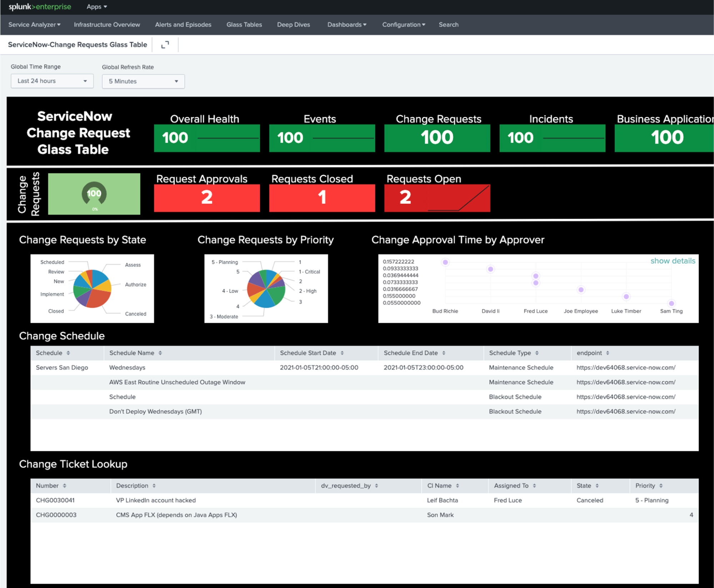Click Fred Luce assigned-to cell
Screen dimensions: 714x588
508,500
